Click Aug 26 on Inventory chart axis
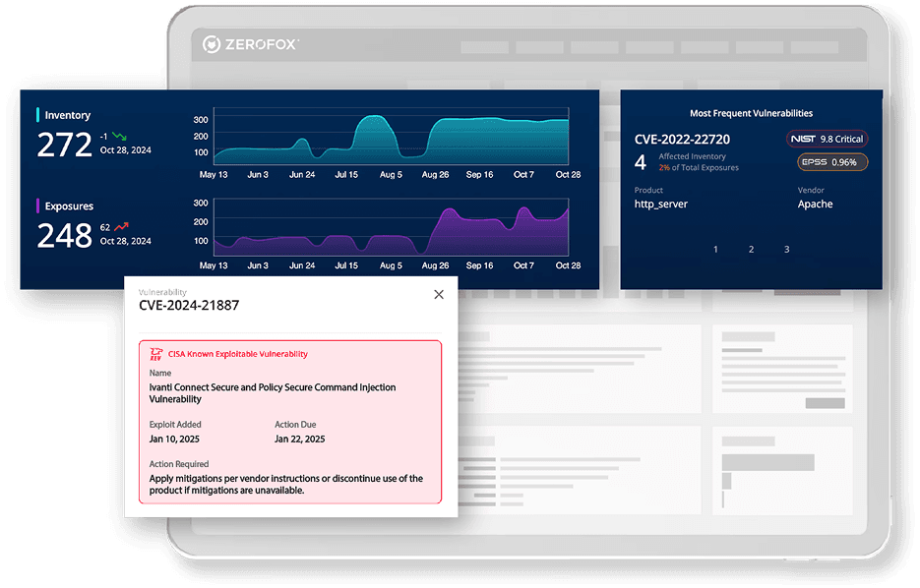The image size is (920, 588). 435,174
